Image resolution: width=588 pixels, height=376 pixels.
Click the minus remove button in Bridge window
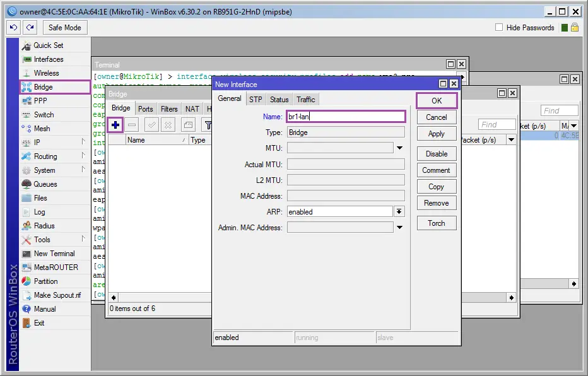click(132, 125)
